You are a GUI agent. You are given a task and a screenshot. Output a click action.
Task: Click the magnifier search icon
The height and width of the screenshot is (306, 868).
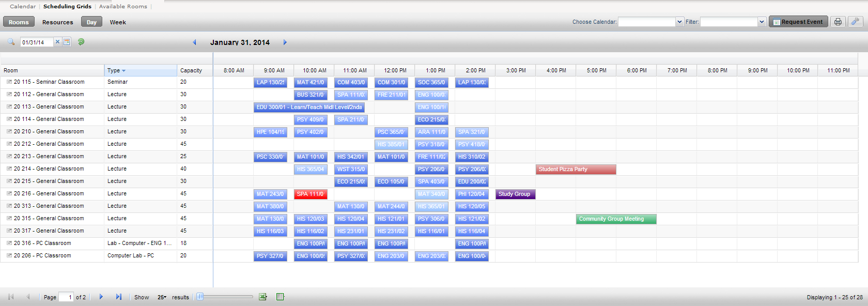(x=11, y=42)
